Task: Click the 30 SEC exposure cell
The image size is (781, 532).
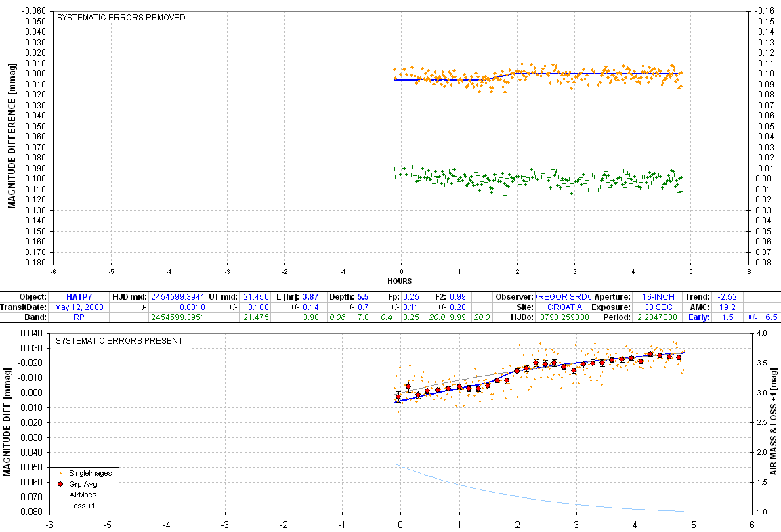Action: [653, 307]
